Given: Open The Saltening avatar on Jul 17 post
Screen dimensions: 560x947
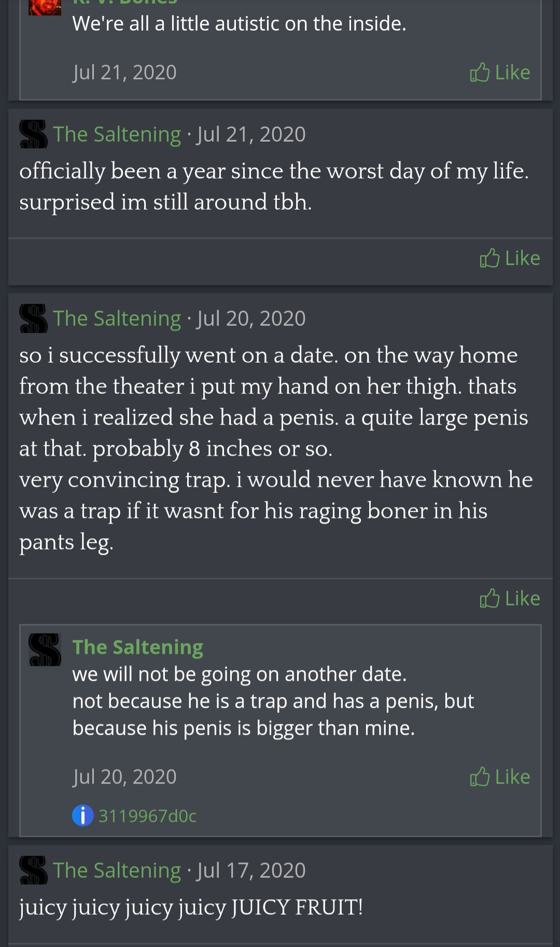Looking at the screenshot, I should pos(33,870).
